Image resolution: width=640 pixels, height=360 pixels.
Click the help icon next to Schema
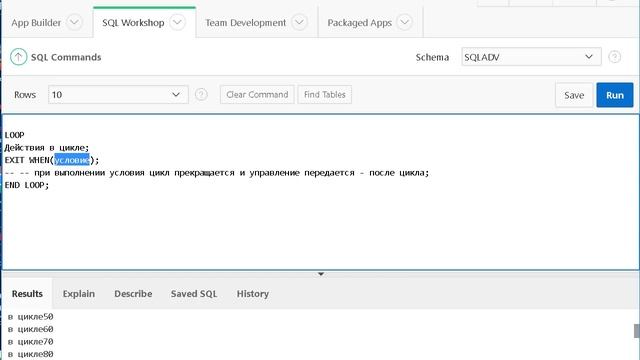[x=614, y=57]
